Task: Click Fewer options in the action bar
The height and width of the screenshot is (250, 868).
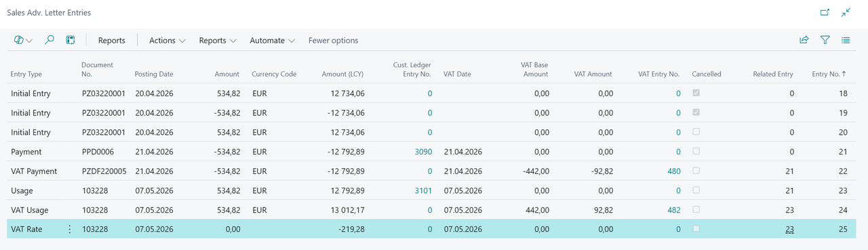Action: (x=333, y=41)
